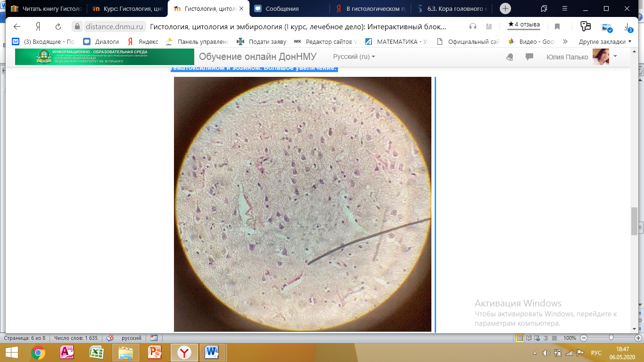Open the notifications bell icon
Image resolution: width=644 pixels, height=362 pixels.
(x=510, y=57)
